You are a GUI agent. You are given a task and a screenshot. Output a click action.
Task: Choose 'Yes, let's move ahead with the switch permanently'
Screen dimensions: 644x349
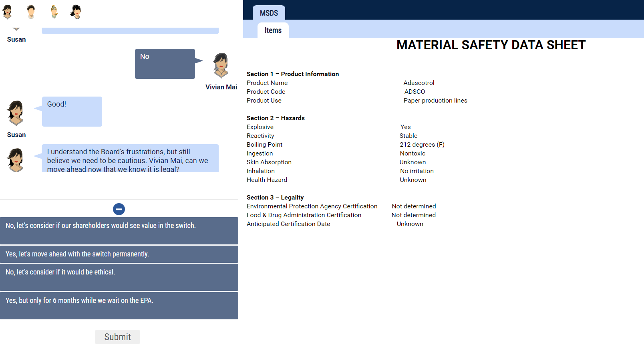point(119,254)
